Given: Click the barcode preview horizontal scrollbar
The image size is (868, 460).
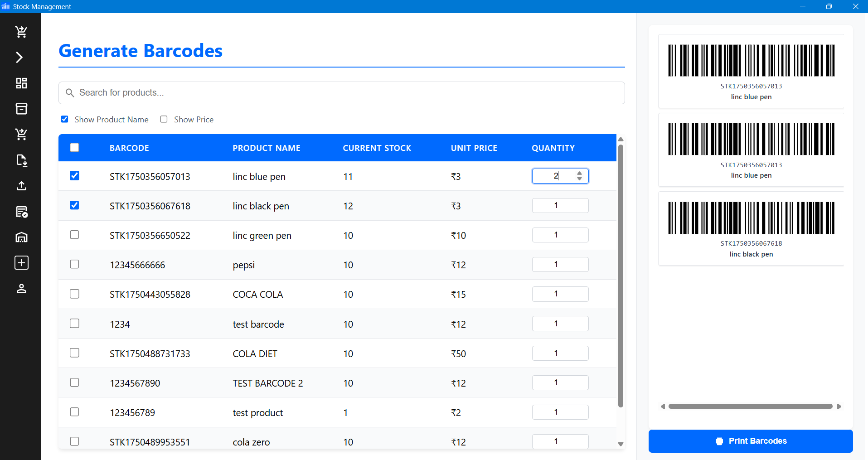Looking at the screenshot, I should click(750, 407).
